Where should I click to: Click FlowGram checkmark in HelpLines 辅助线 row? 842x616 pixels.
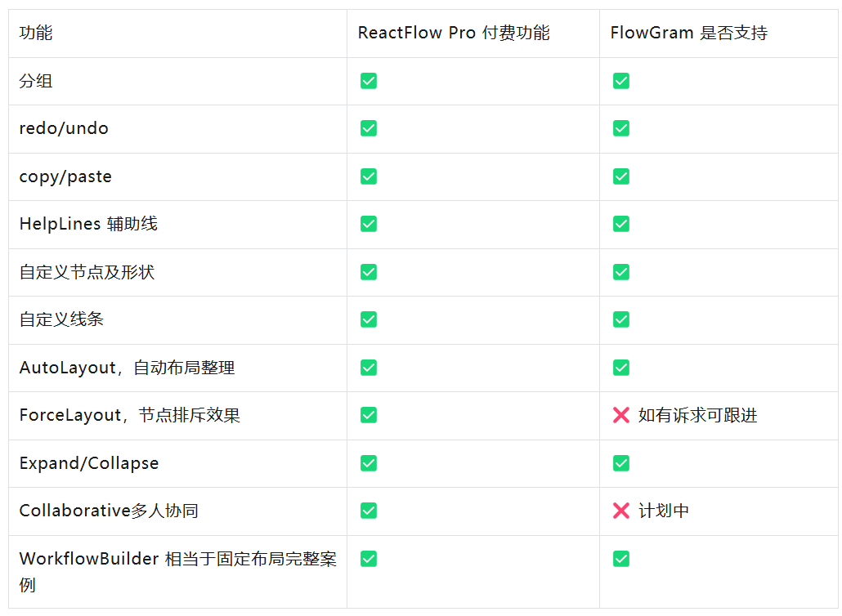click(x=621, y=224)
